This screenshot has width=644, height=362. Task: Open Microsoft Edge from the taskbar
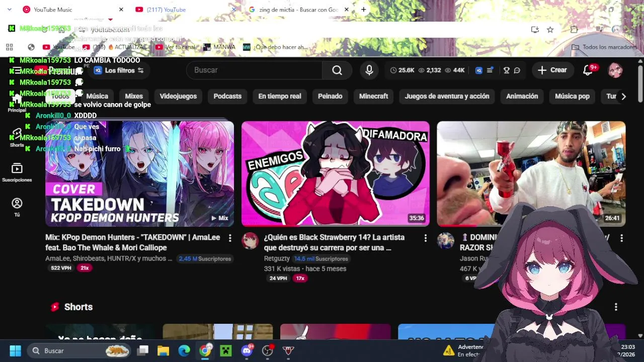184,350
